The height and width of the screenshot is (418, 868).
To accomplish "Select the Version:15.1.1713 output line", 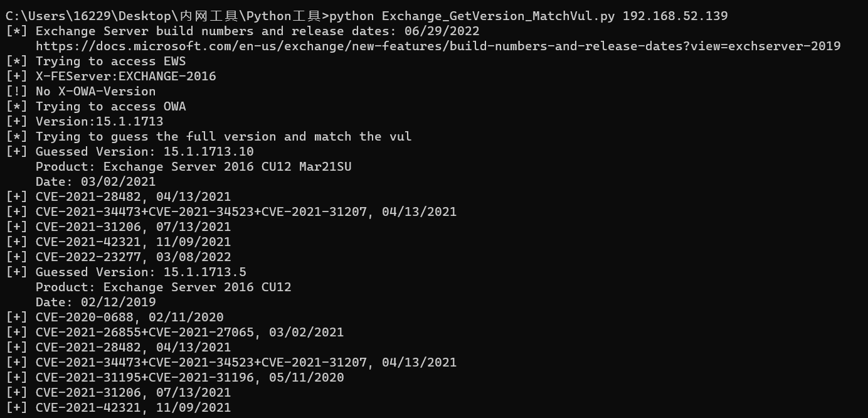I will (x=99, y=121).
